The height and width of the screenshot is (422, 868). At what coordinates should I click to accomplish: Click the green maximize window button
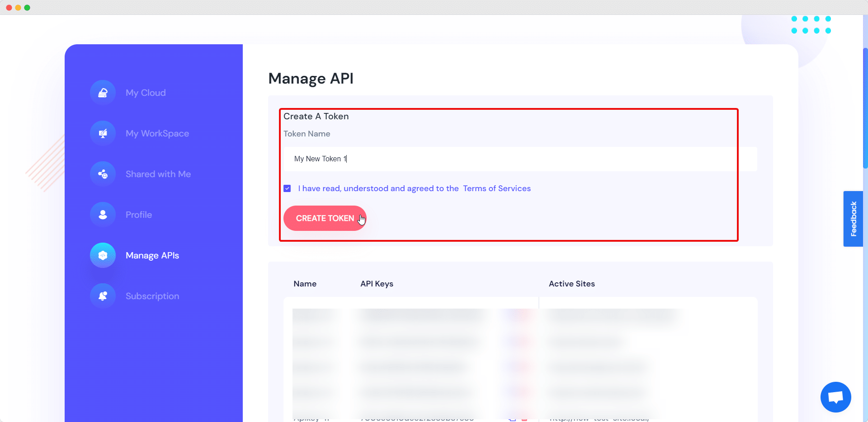pyautogui.click(x=27, y=8)
